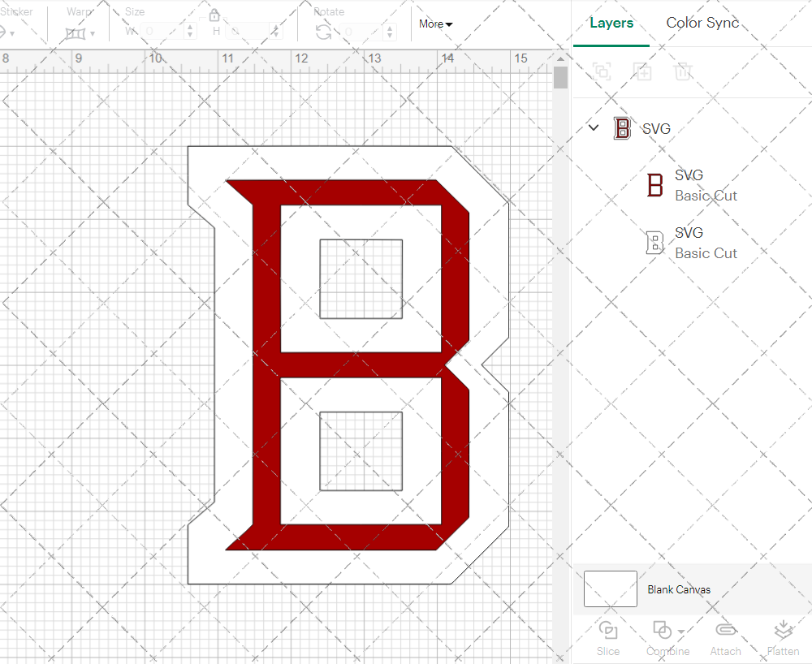
Task: Click the Delete layer trash icon
Action: (684, 71)
